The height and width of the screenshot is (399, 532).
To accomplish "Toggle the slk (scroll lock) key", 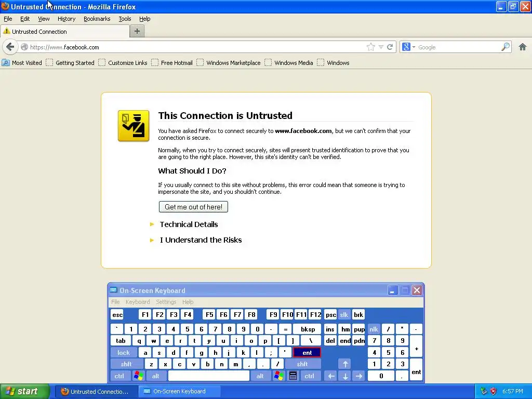I will pos(344,314).
